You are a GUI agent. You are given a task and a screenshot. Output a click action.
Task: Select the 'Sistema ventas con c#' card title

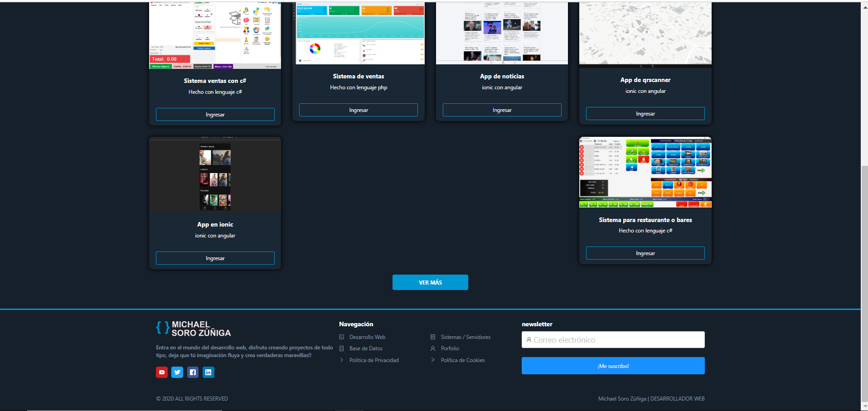pos(215,81)
